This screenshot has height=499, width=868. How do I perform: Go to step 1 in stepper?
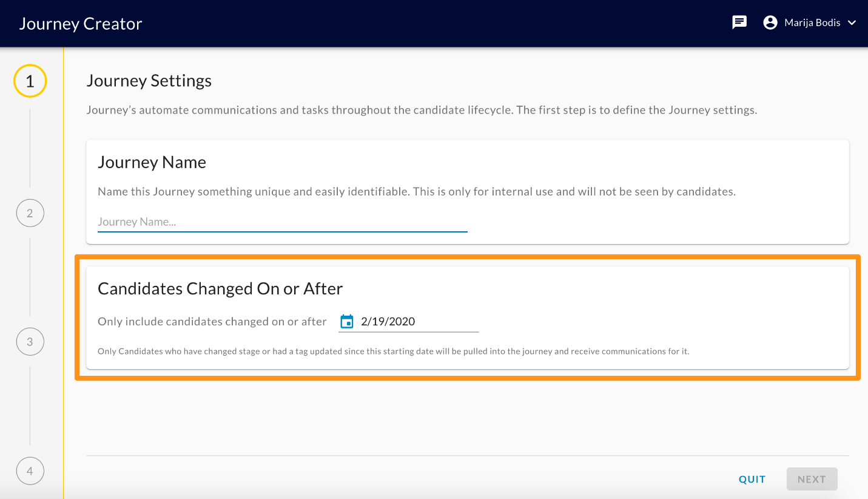click(30, 81)
